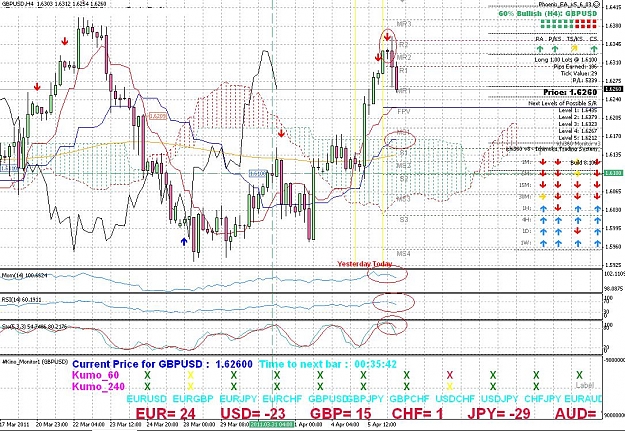Viewport: 625px width, 431px height.
Task: Click the 'Next Levels of Possible S/R' heading
Action: (x=563, y=103)
